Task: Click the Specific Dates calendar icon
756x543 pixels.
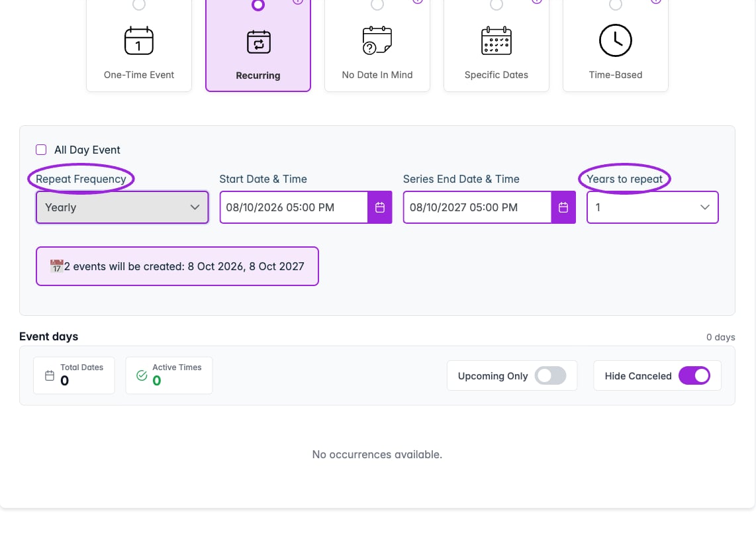Action: [496, 40]
